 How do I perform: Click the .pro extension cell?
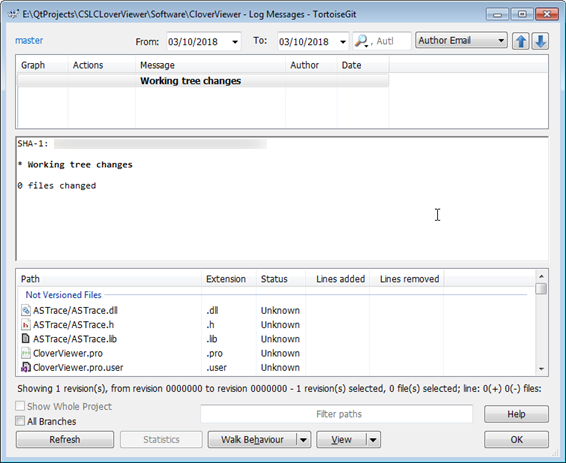tap(214, 353)
